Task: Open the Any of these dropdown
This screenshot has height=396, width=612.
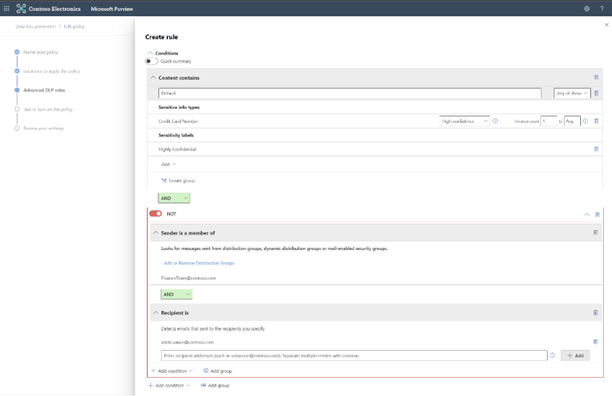Action: click(x=572, y=93)
